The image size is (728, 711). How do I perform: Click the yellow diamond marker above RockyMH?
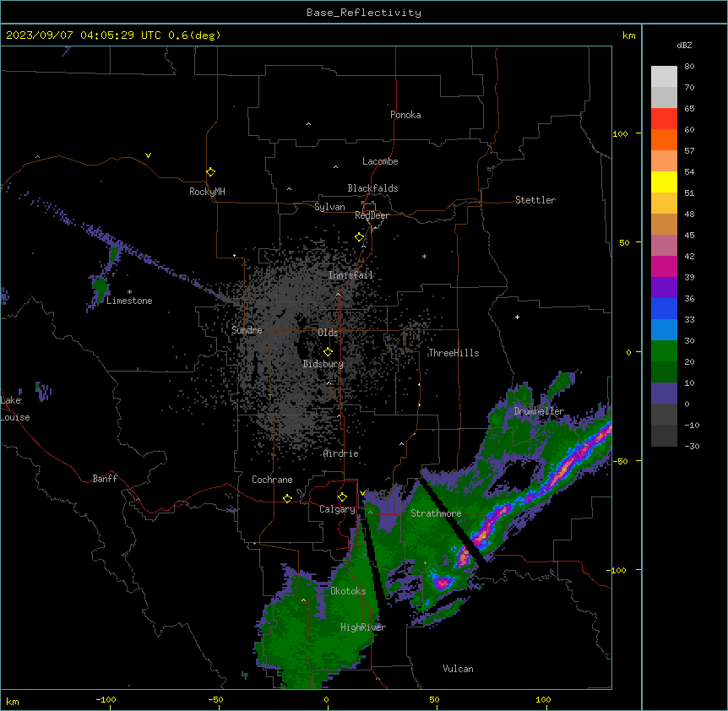point(210,171)
